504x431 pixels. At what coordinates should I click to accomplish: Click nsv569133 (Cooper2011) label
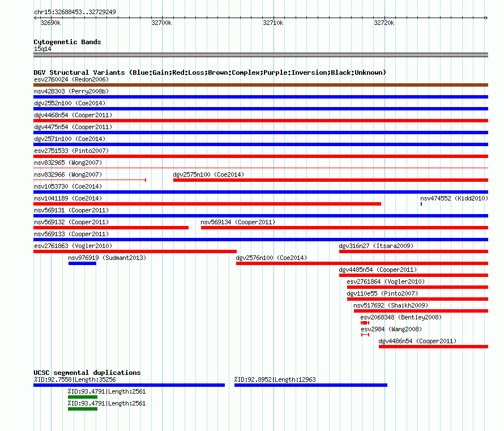coord(71,234)
